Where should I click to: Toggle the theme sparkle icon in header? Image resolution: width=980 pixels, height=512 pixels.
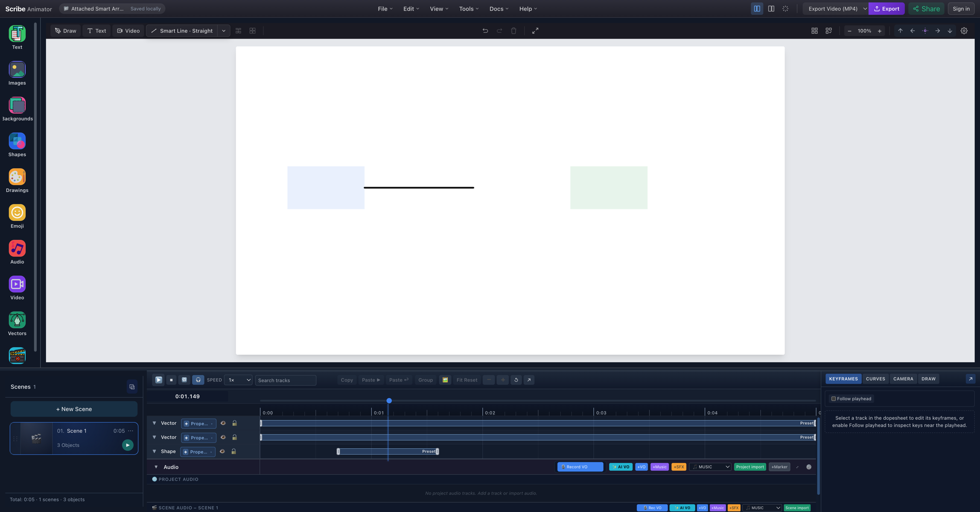[x=785, y=9]
